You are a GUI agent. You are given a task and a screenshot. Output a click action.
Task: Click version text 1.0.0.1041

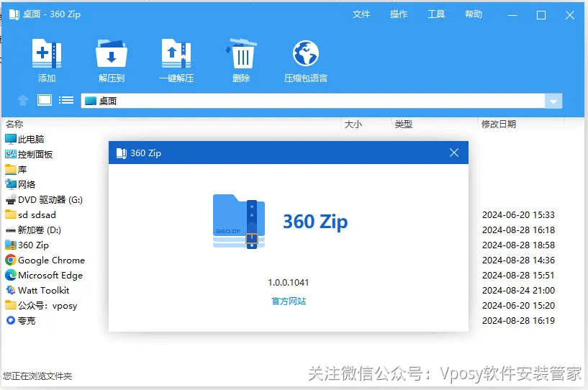[289, 282]
